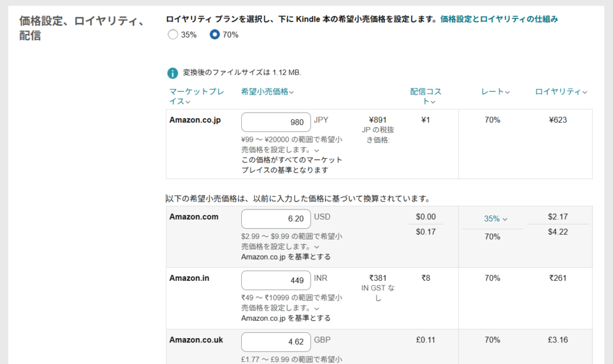Click the Amazon.com USD price field
613x364 pixels.
point(276,219)
